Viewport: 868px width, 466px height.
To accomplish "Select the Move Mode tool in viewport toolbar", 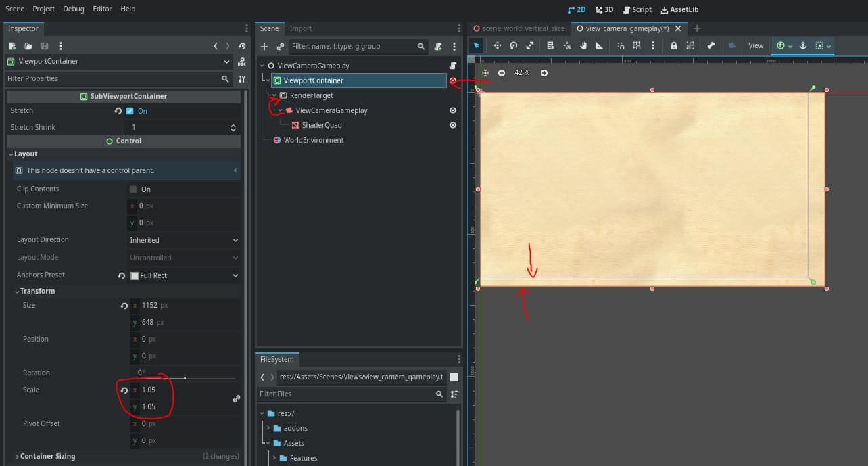I will 498,45.
